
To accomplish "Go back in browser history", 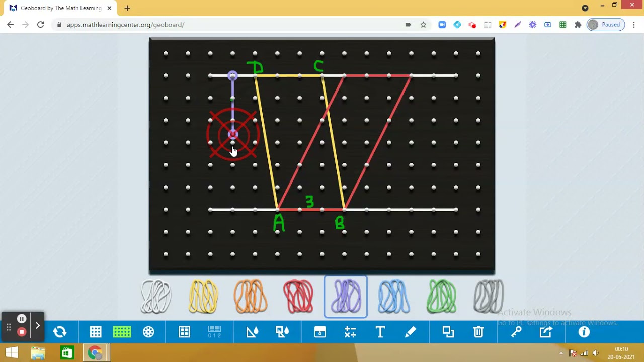I will point(11,24).
